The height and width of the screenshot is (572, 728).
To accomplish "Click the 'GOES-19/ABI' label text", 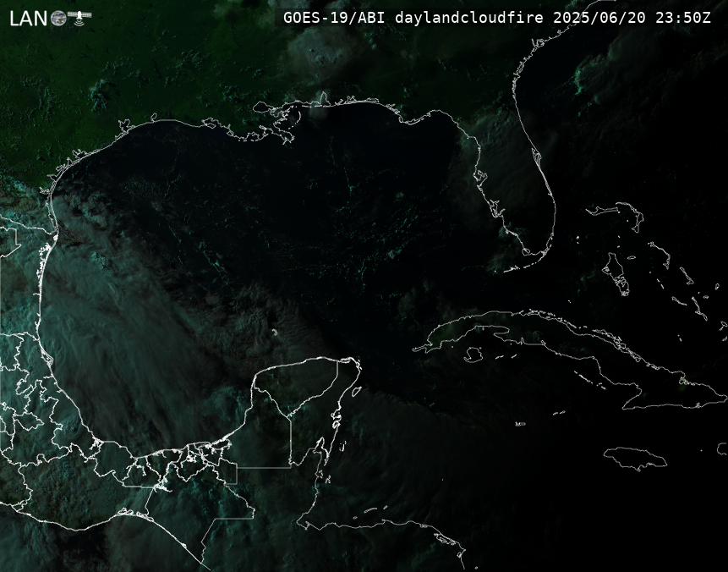I will (334, 18).
